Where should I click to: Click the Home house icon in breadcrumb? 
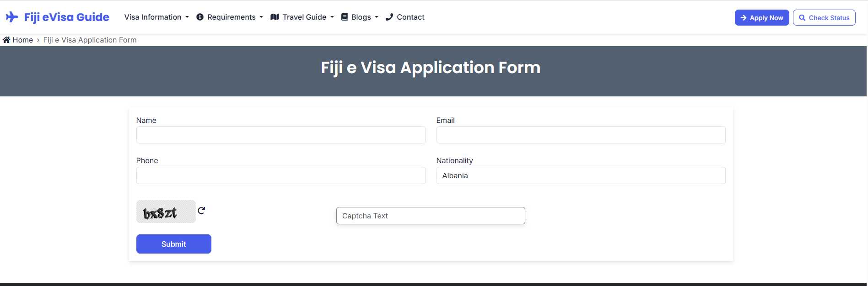click(x=6, y=40)
